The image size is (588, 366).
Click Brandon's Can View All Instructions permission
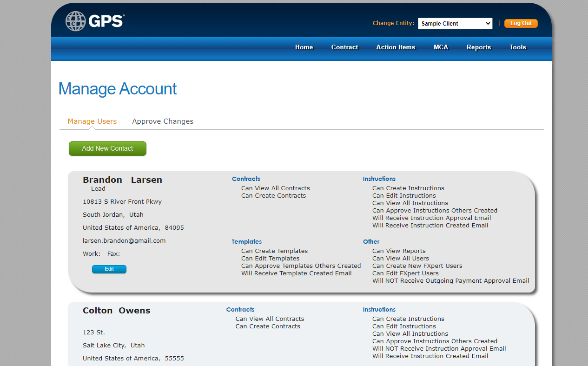click(410, 203)
